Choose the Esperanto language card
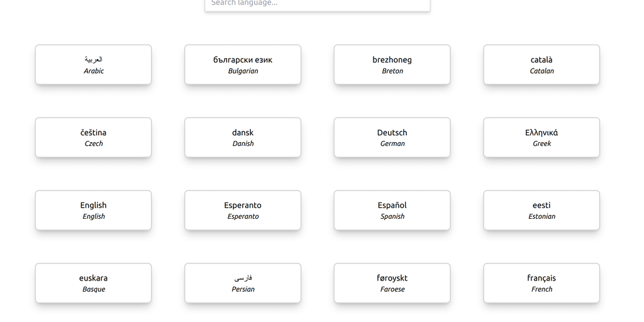 [x=243, y=210]
